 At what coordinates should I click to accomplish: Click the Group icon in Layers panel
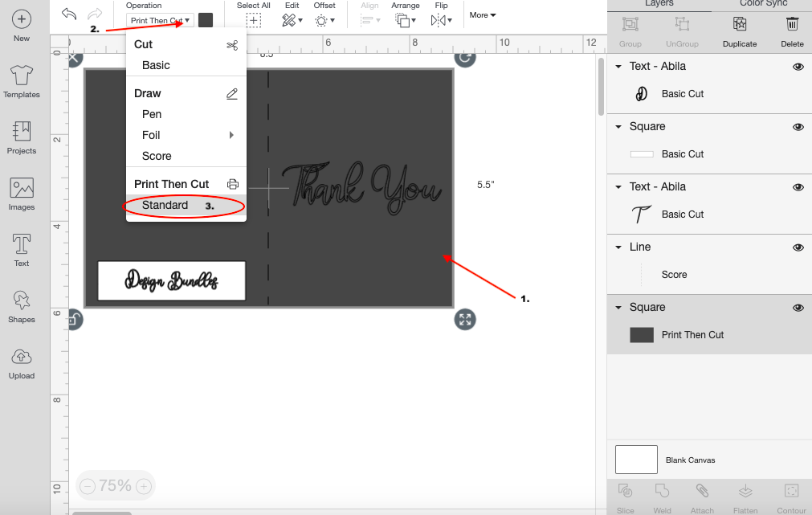630,24
